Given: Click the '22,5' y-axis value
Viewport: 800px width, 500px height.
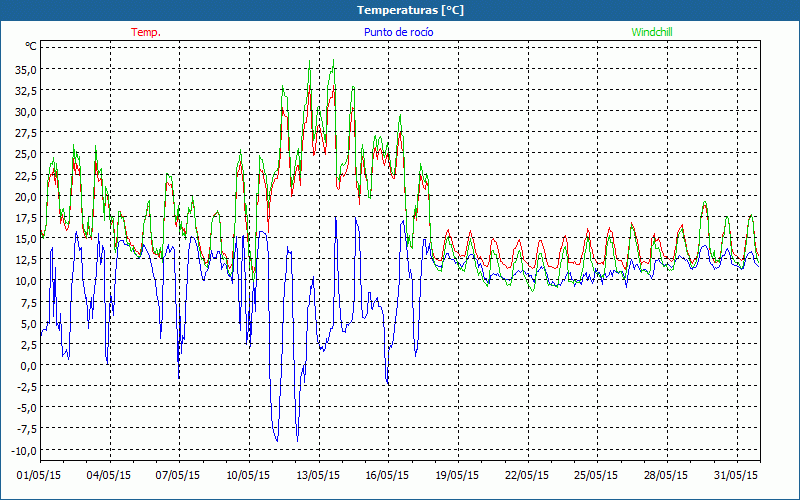Looking at the screenshot, I should (x=27, y=176).
